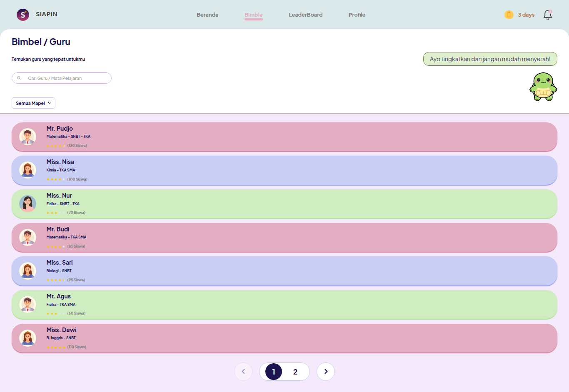Click Miss. Sari's avatar
The width and height of the screenshot is (569, 392).
tap(27, 271)
